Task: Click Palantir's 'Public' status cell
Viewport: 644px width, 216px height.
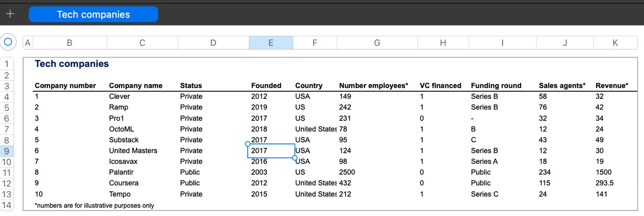Action: 190,172
